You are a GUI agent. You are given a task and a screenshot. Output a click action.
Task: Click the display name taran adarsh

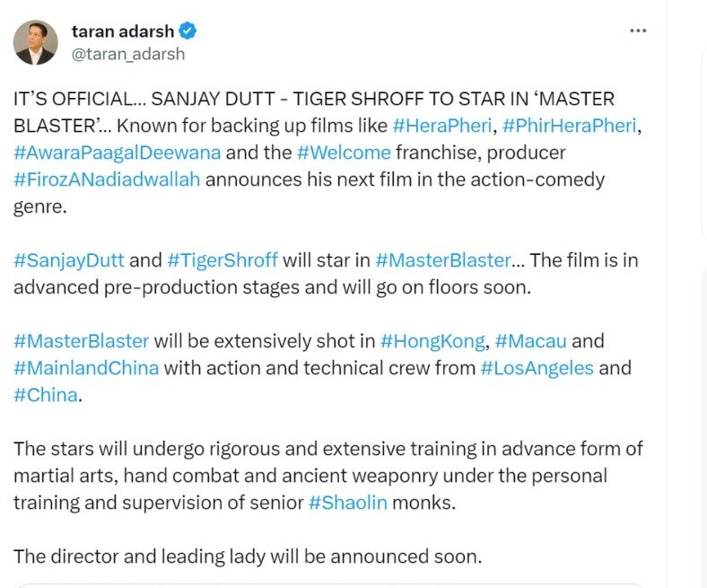tap(122, 31)
